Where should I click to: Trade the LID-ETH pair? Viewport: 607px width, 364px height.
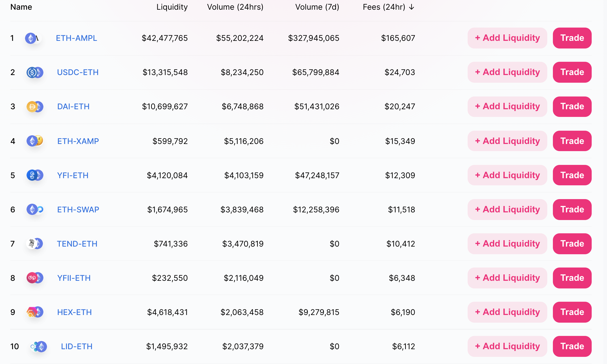pos(572,346)
